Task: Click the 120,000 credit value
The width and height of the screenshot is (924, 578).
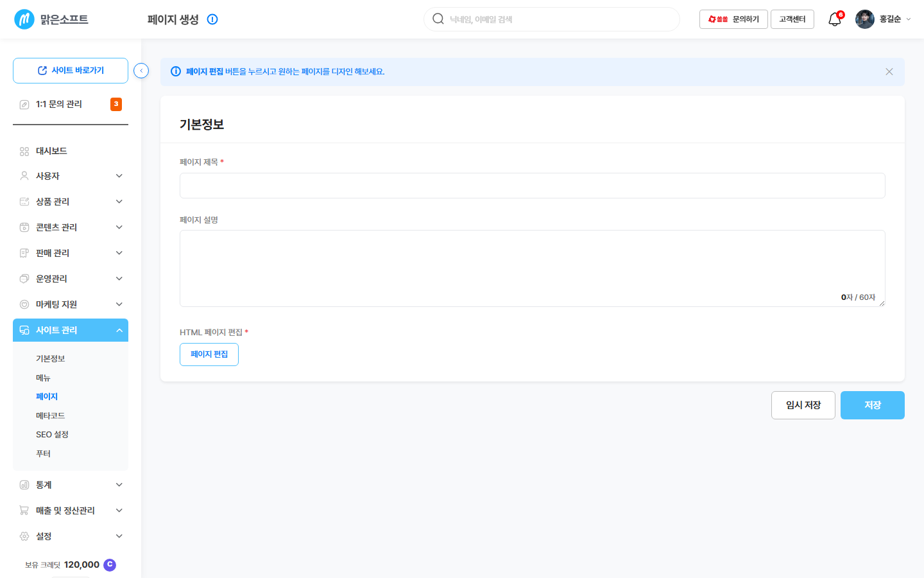Action: click(x=81, y=565)
